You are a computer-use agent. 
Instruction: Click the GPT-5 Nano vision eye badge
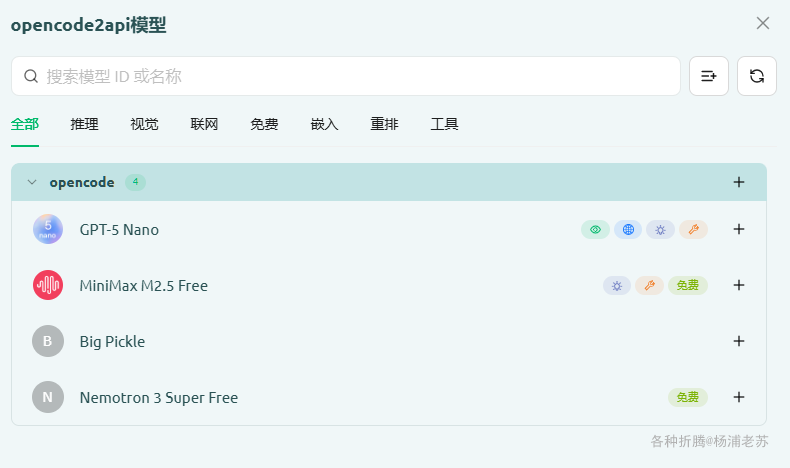coord(595,229)
